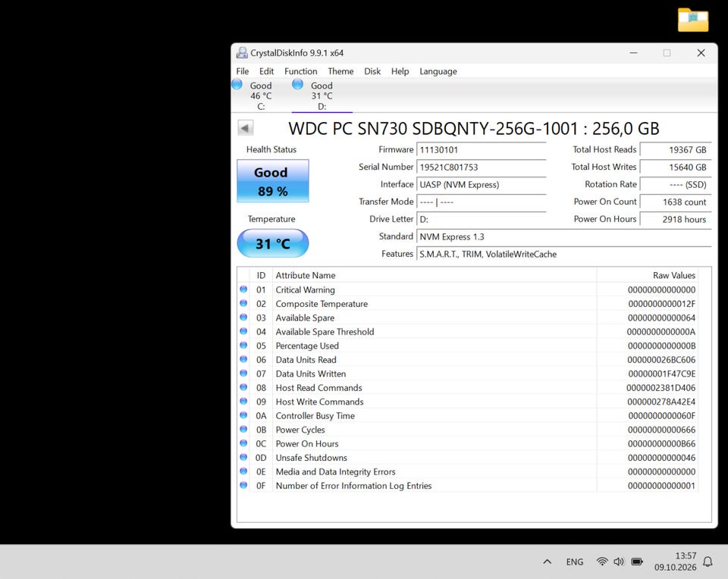
Task: Click the blue status orb for disk D:
Action: (x=297, y=84)
